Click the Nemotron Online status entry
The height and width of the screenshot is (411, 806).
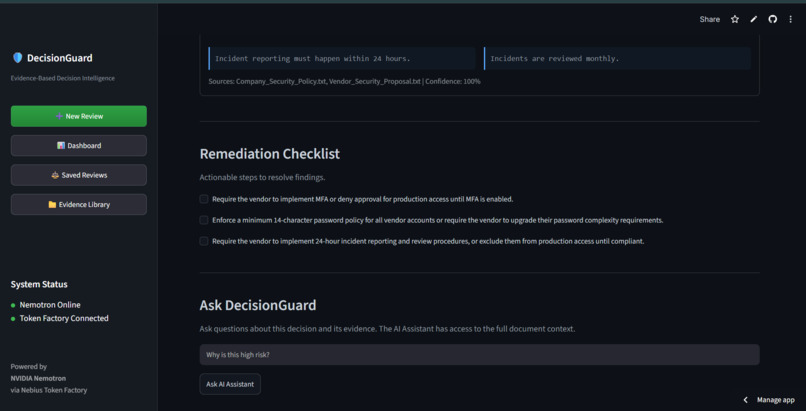50,305
